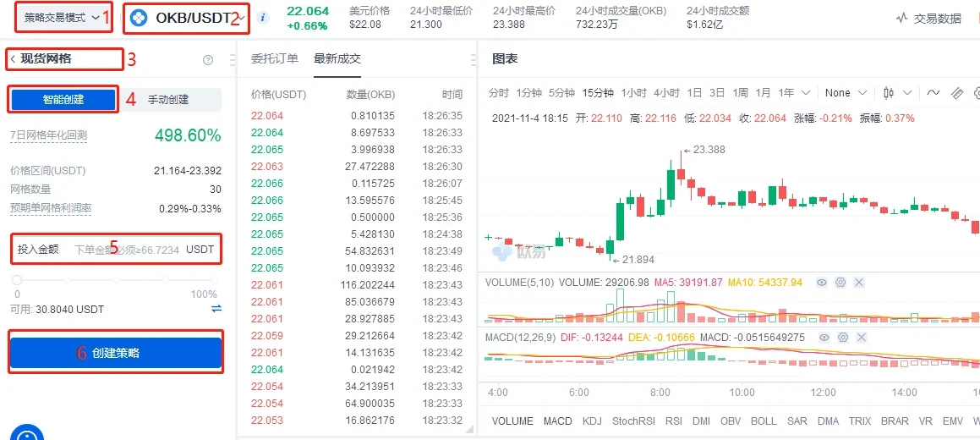
Task: Switch to 手动创建 manual creation mode
Action: 169,100
